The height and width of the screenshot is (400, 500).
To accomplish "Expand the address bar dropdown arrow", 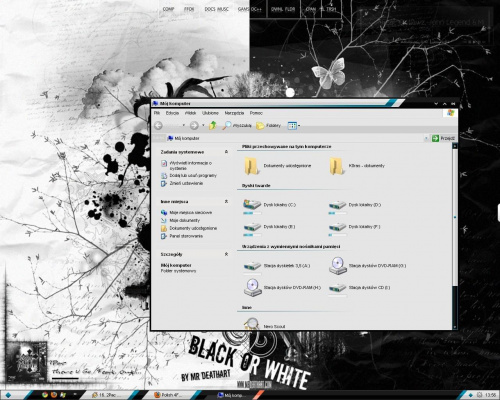I will 426,138.
